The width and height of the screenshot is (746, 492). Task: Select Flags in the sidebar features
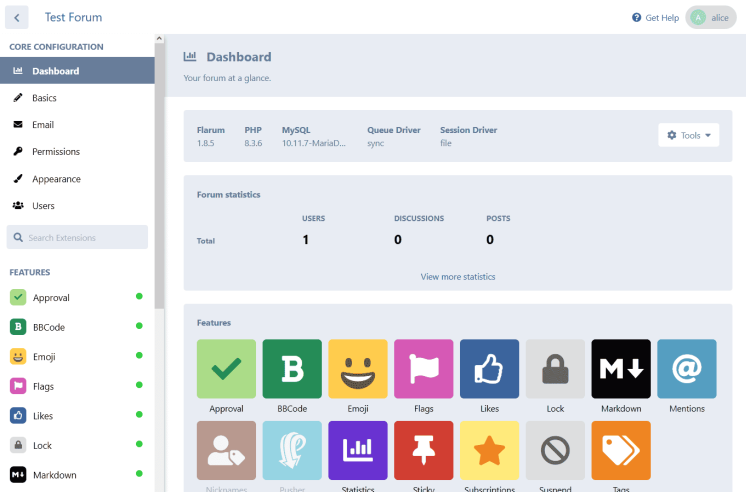(77, 386)
